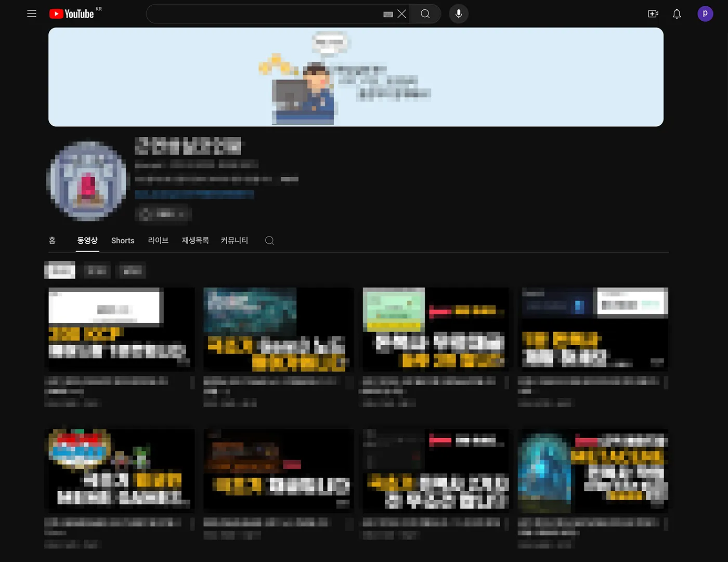Select the first filter chip above the videos
The width and height of the screenshot is (728, 562).
[59, 270]
